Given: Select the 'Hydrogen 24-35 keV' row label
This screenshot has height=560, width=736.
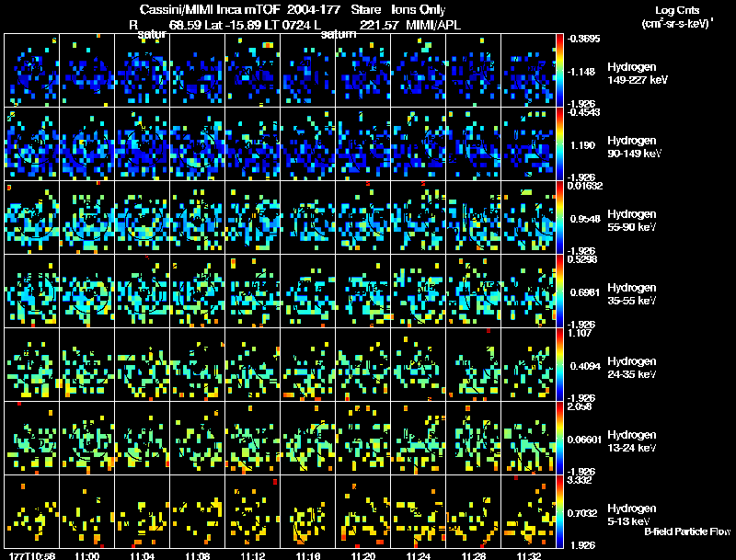Looking at the screenshot, I should coord(632,368).
